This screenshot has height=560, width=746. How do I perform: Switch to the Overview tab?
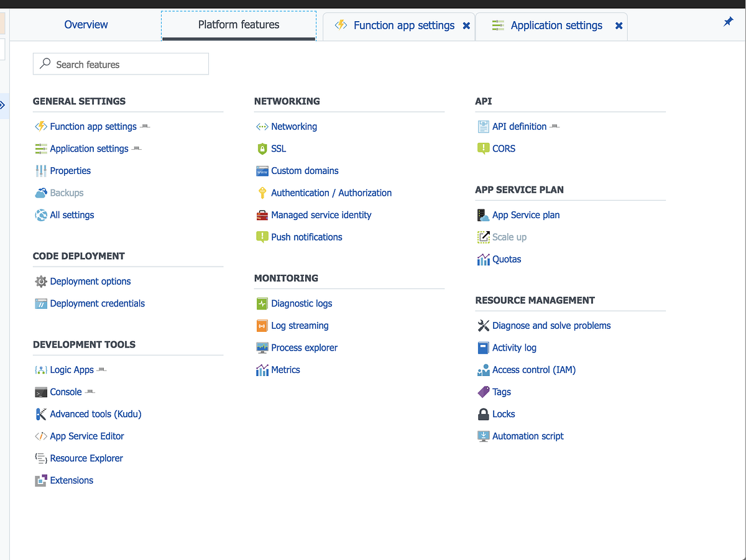85,24
